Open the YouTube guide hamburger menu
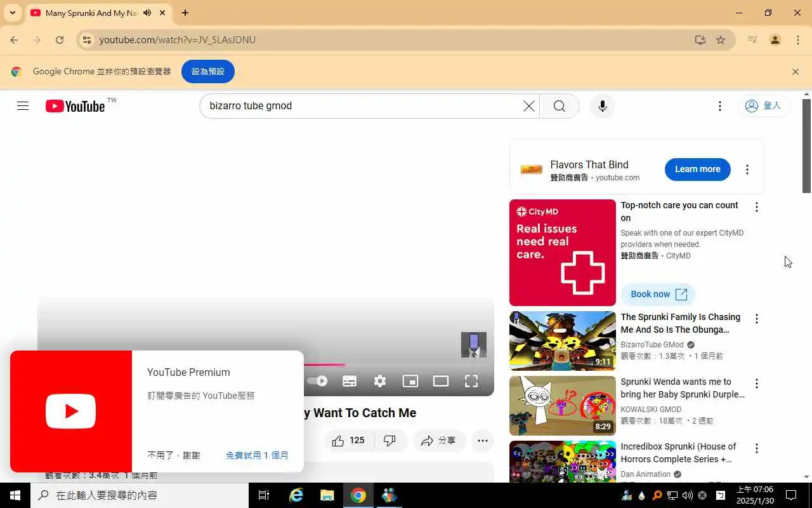The width and height of the screenshot is (812, 508). click(x=23, y=106)
